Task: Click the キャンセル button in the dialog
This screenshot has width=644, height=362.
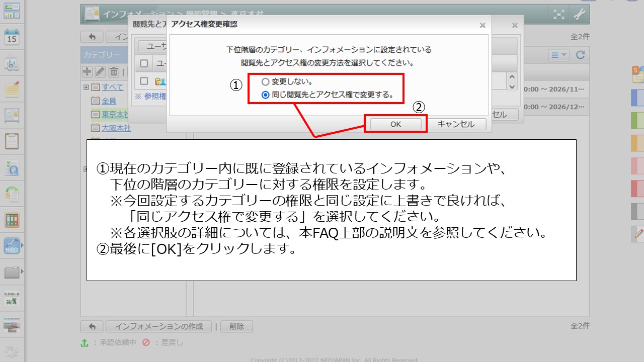Action: tap(456, 124)
